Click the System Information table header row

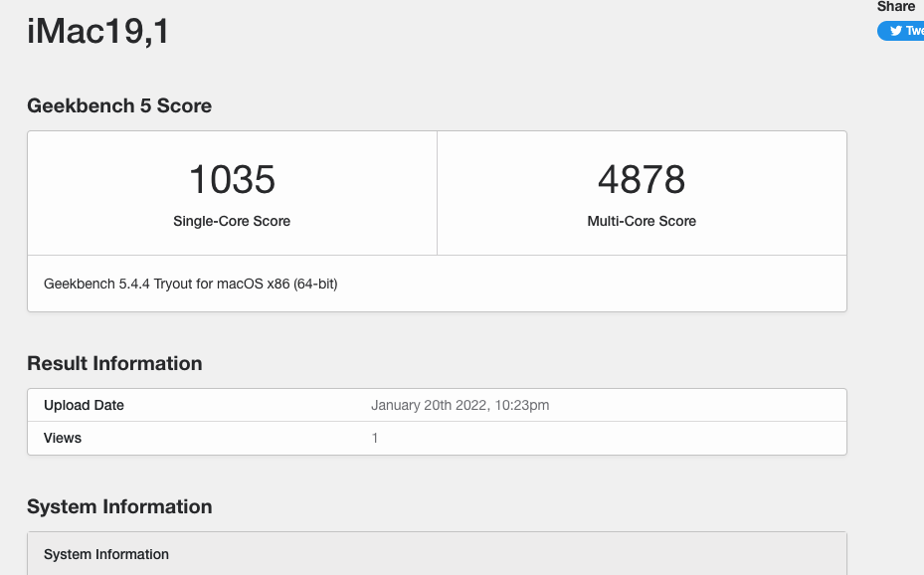click(437, 554)
